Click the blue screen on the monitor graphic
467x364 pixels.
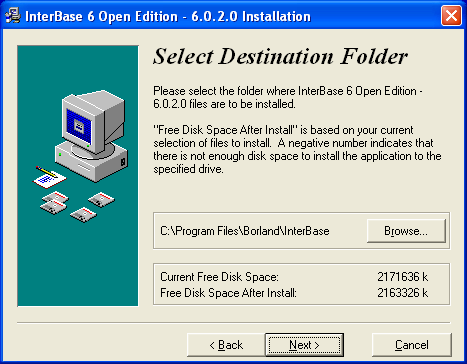[79, 126]
